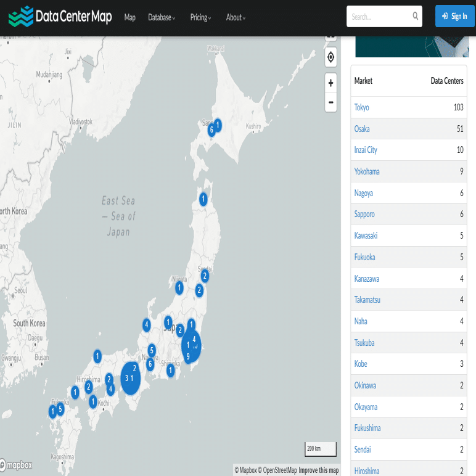Screen dimensions: 476x476
Task: Click the Hiroshima marker labeled 2
Action: tap(88, 387)
